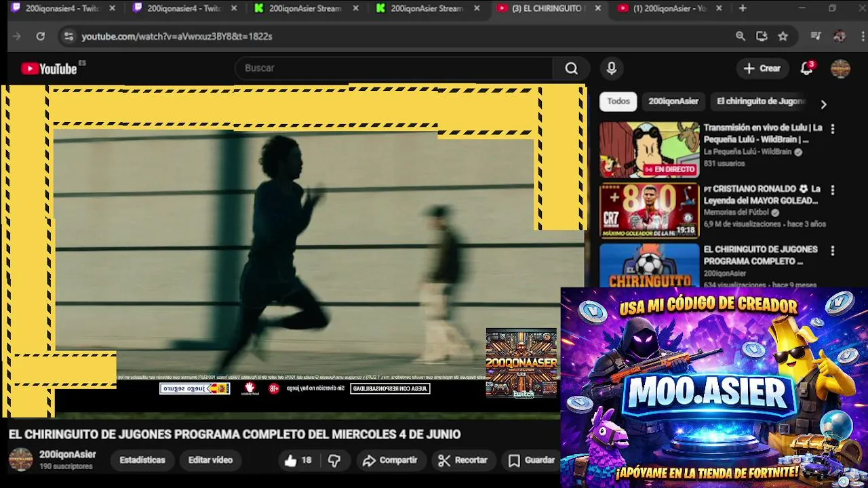Open the notifications bell
Screen dimensions: 868x488
pyautogui.click(x=806, y=68)
